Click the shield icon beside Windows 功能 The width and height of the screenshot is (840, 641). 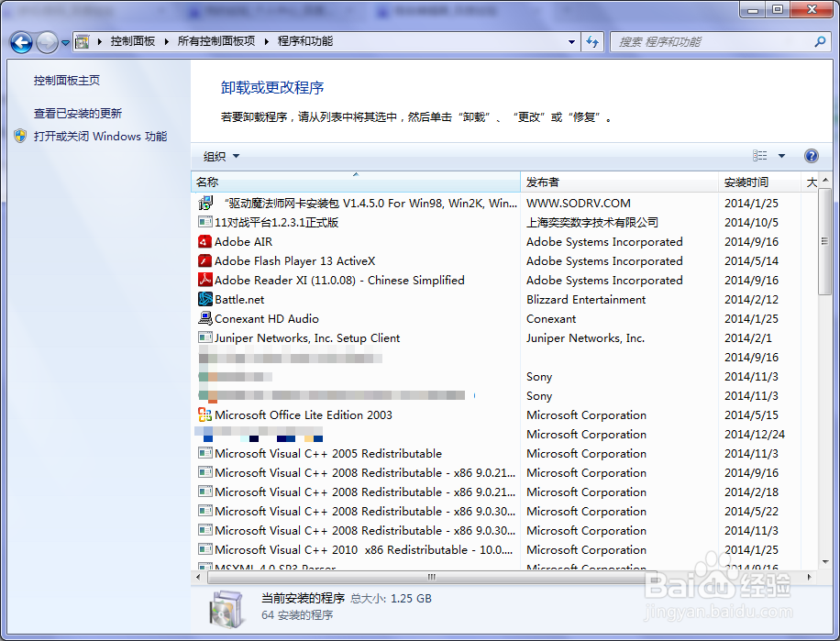(x=20, y=136)
